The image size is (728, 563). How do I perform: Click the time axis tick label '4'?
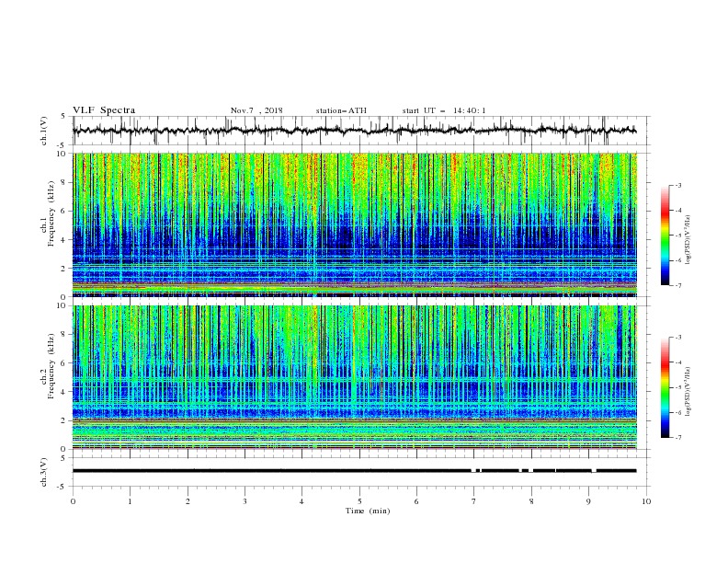302,501
